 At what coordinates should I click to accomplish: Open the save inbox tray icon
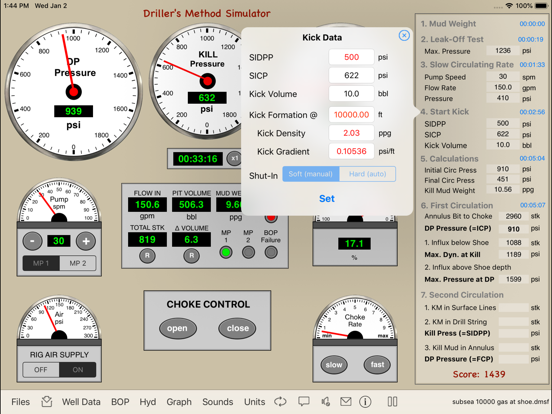click(x=46, y=401)
